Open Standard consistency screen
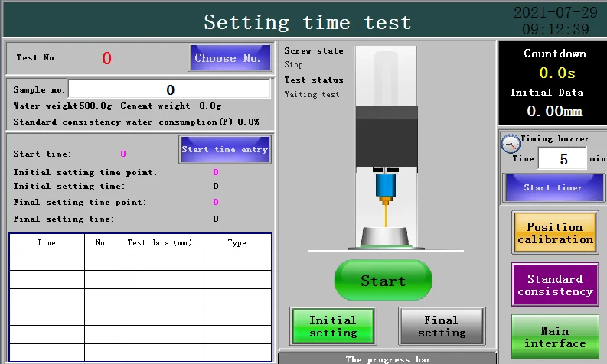 tap(555, 284)
